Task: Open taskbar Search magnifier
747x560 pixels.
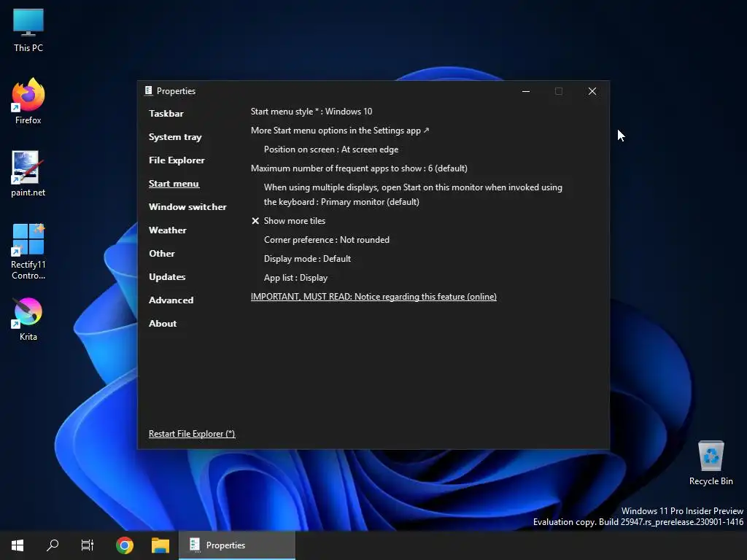Action: 53,545
